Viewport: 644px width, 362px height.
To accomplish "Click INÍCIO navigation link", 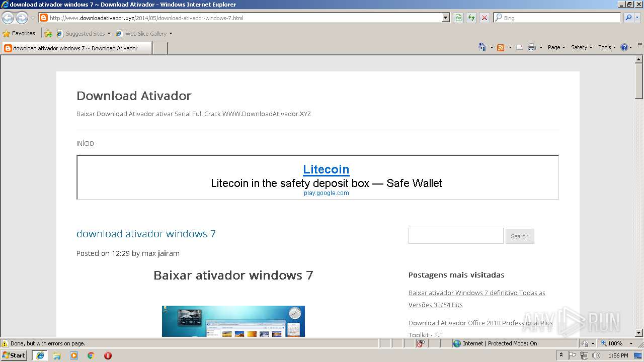I will (85, 143).
